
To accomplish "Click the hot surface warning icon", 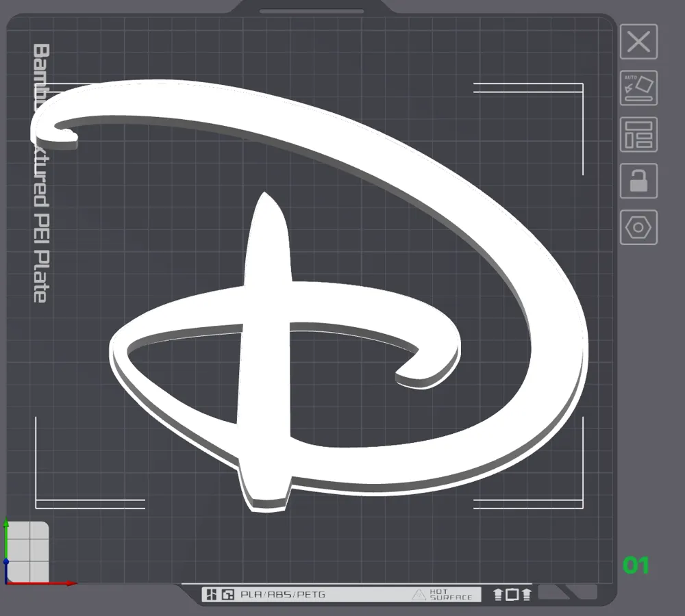I will pos(418,594).
